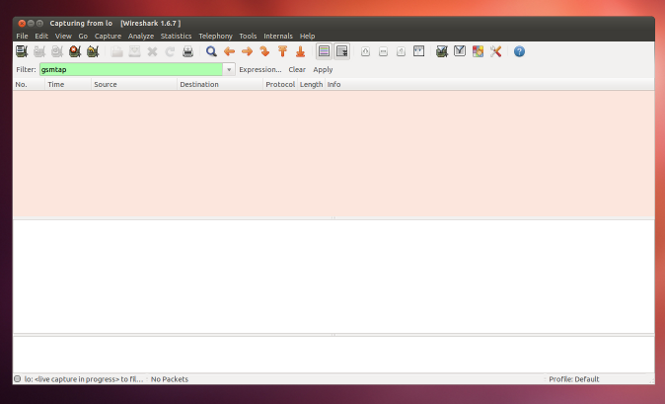Click the blue Help icon
The height and width of the screenshot is (404, 665).
pos(519,52)
